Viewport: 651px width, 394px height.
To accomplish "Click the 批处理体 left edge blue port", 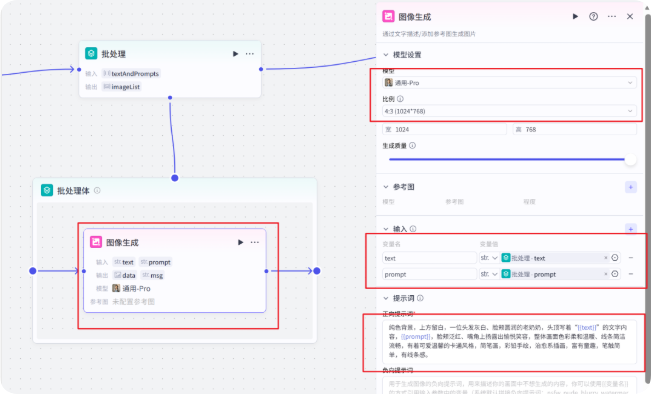I will click(x=33, y=271).
